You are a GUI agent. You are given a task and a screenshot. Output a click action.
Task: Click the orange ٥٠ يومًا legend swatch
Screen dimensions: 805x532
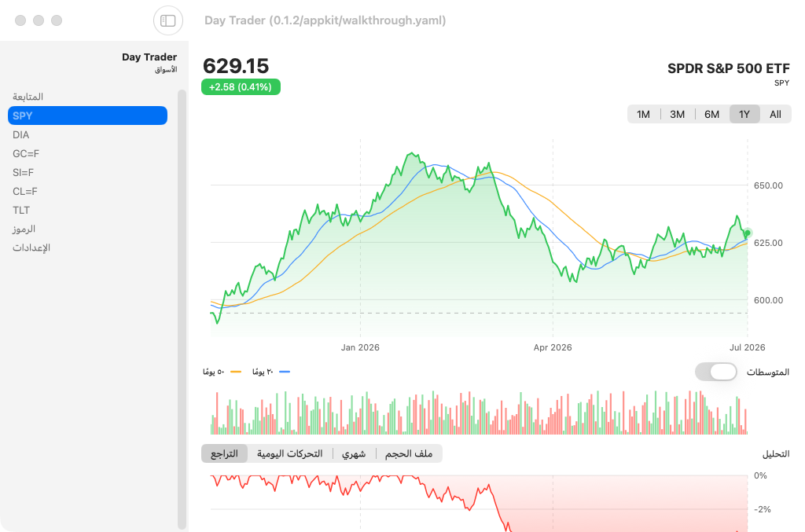tap(236, 372)
